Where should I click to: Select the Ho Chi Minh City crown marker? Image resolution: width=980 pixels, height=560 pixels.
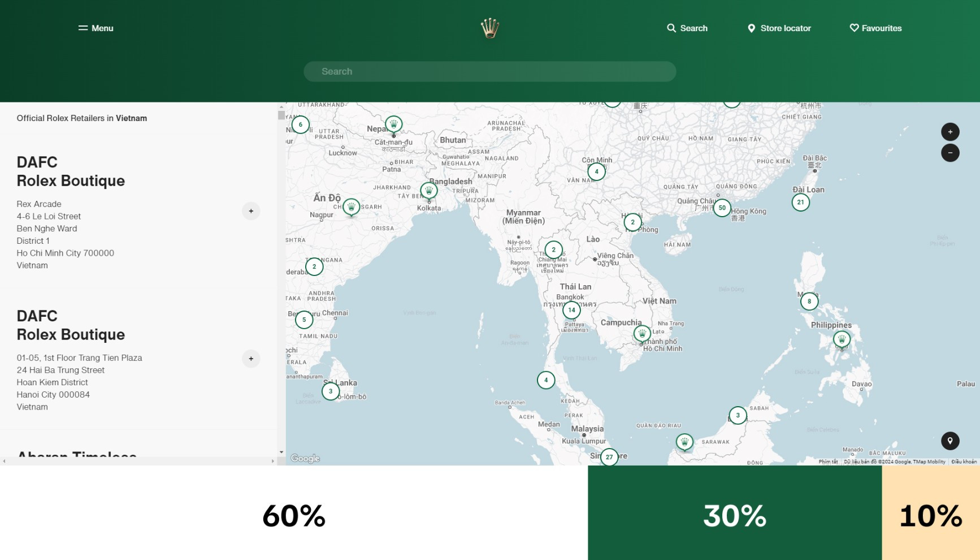point(642,334)
